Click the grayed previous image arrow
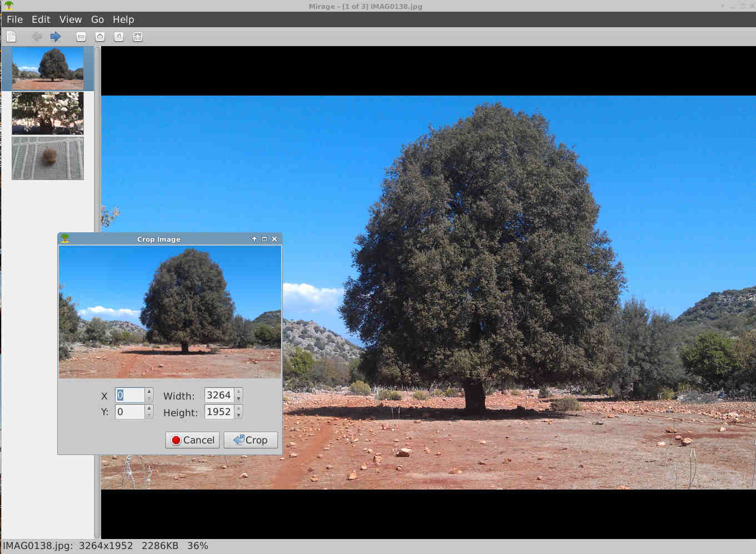This screenshot has height=554, width=756. 37,37
